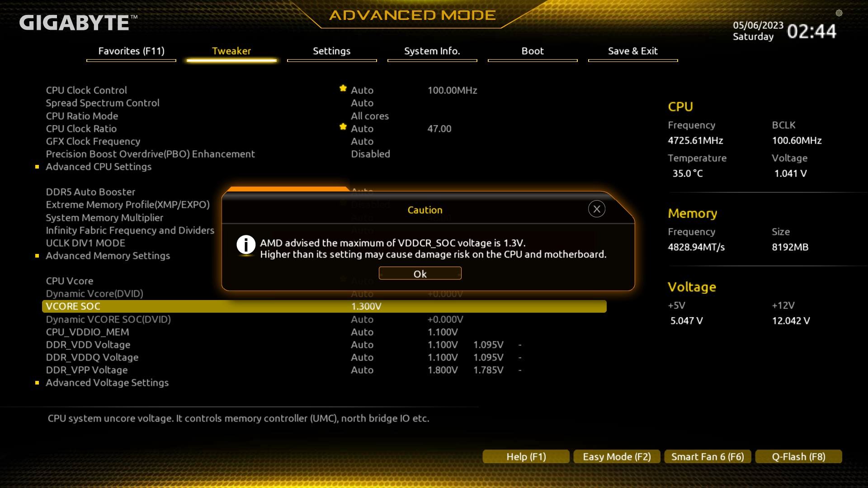Select the CPU Ratio Mode row

coord(324,116)
